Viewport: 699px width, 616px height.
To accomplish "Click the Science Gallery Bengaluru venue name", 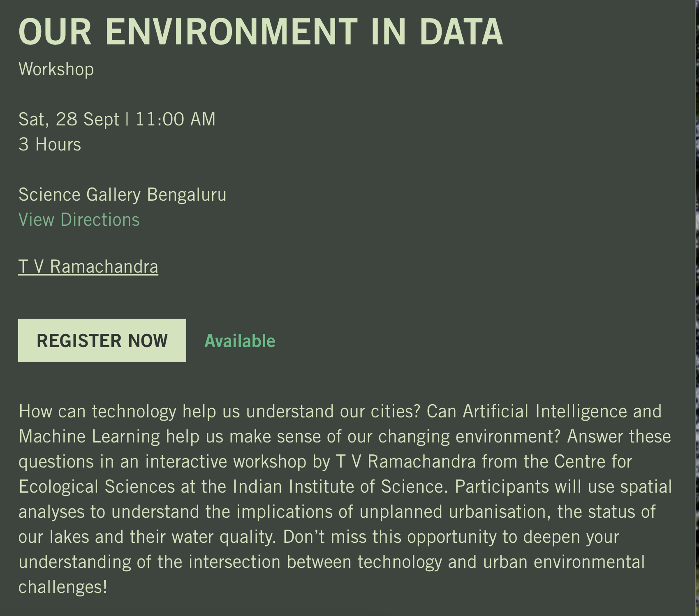I will 123,195.
